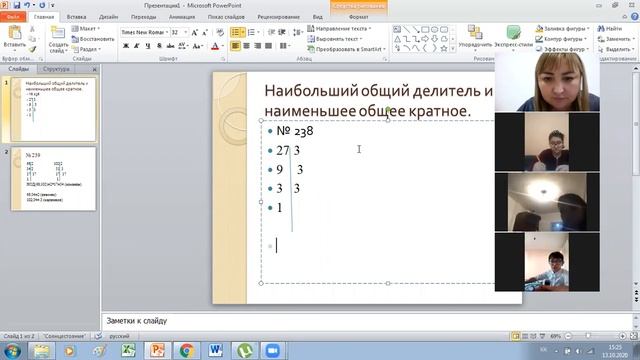The image size is (640, 360).
Task: Switch to Structure (Структура) pane tab
Action: coord(56,69)
